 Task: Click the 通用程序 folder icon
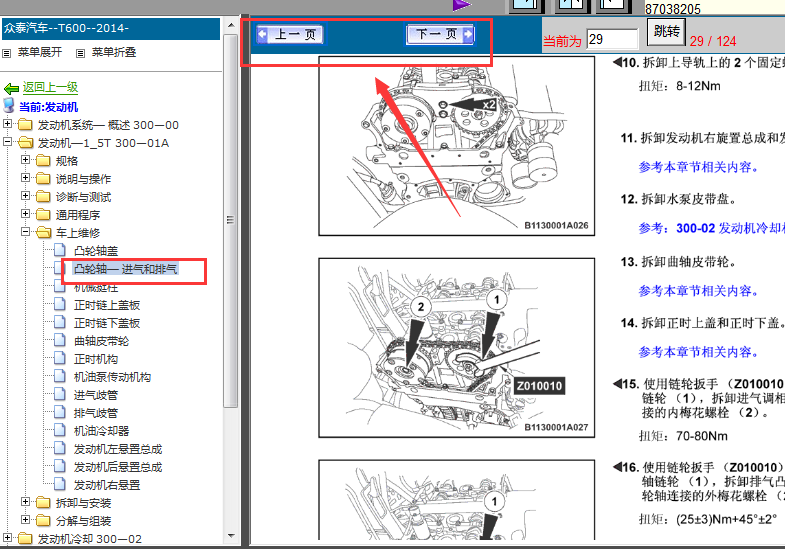coord(43,215)
